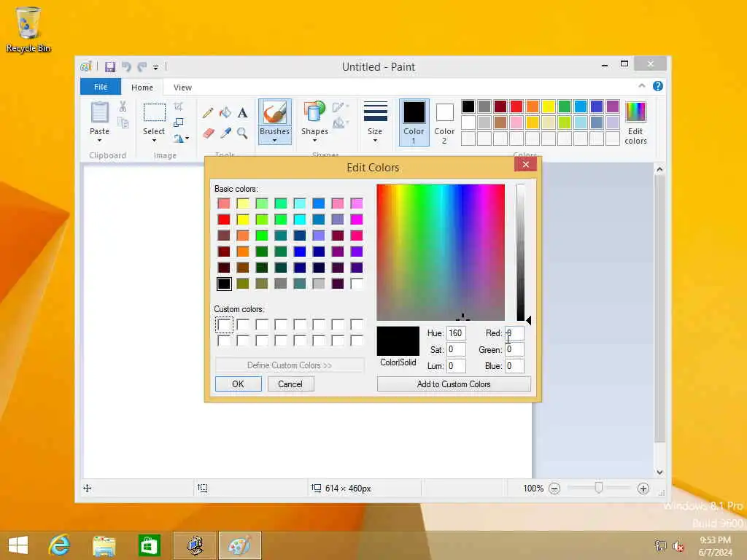Click the Paste clipboard icon
747x560 pixels.
coord(99,113)
